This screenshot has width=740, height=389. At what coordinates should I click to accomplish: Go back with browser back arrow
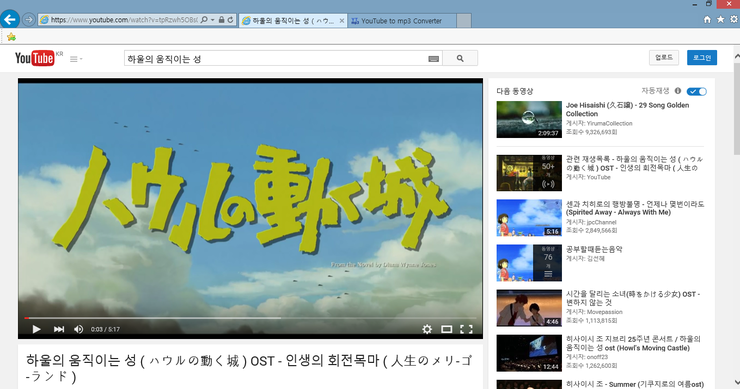tap(10, 19)
